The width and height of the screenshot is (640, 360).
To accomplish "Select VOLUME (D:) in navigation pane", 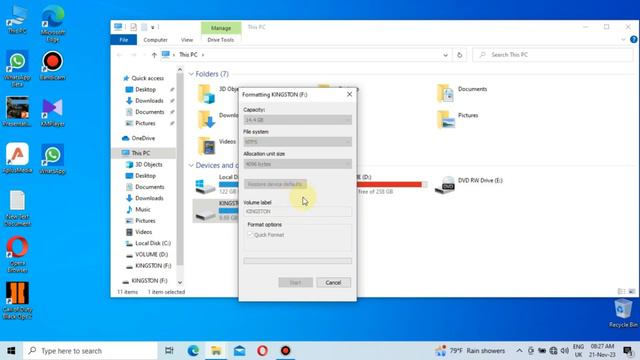I will (151, 254).
